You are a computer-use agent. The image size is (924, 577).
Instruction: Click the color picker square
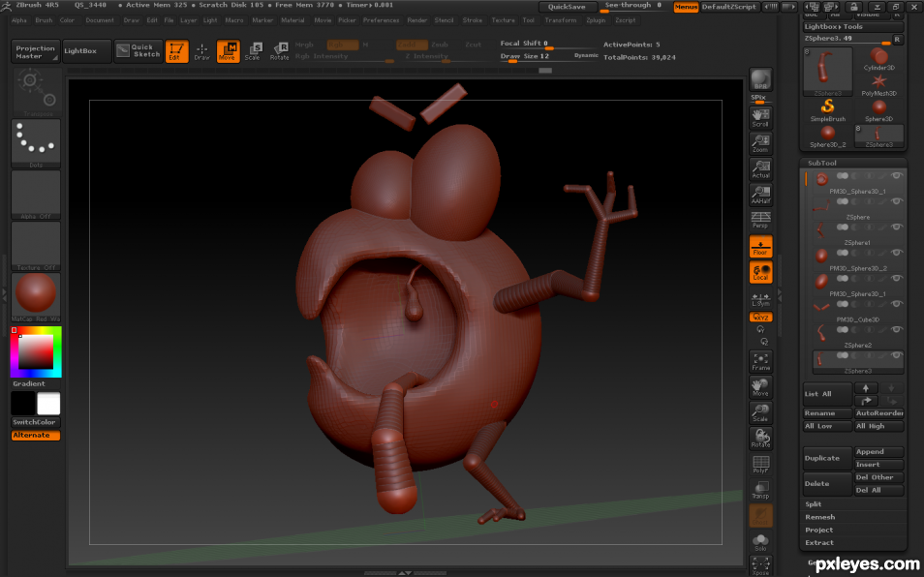pos(36,352)
